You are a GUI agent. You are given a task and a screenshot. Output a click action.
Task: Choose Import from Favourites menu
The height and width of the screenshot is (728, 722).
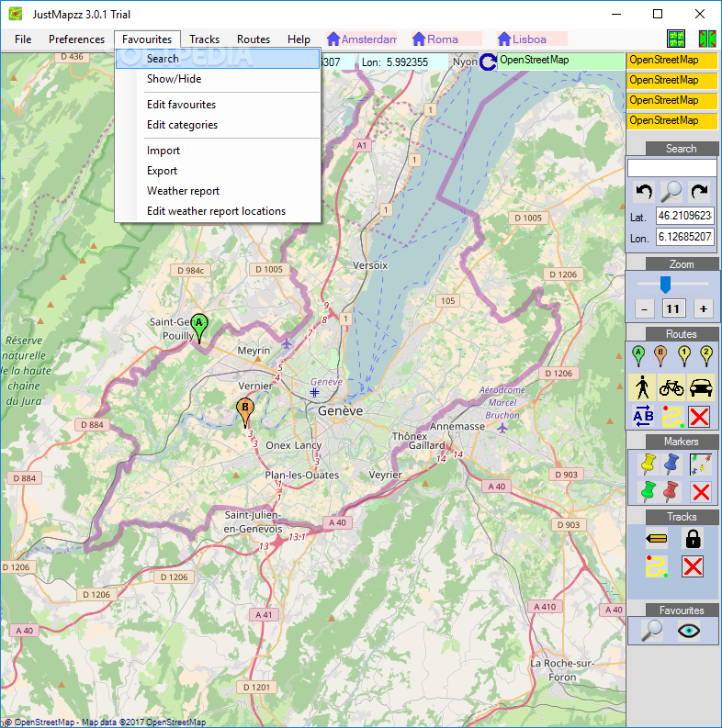point(218,151)
